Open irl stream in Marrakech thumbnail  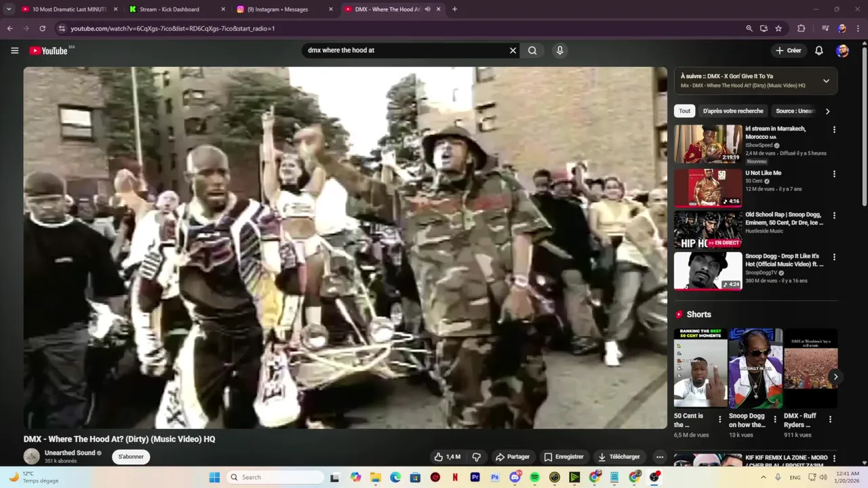click(x=708, y=143)
